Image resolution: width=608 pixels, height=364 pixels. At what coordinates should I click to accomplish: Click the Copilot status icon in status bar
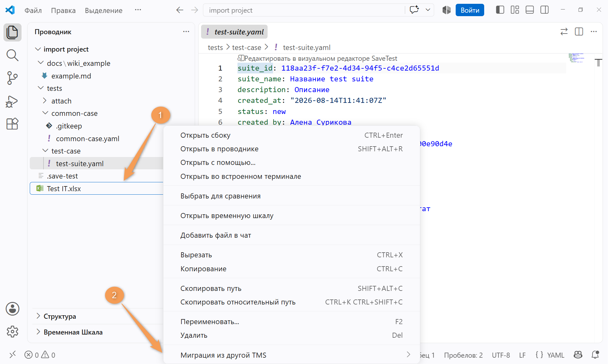click(578, 355)
